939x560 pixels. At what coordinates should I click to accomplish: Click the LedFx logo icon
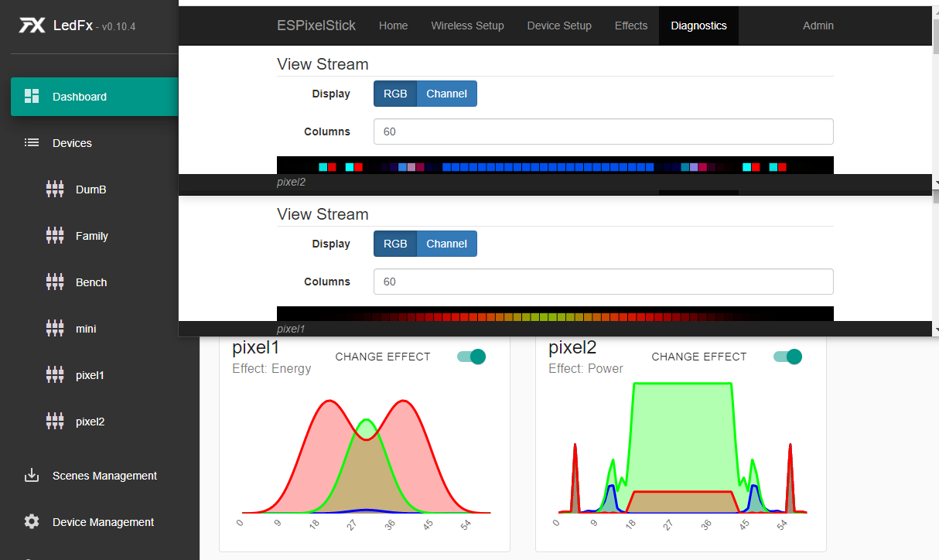(32, 26)
